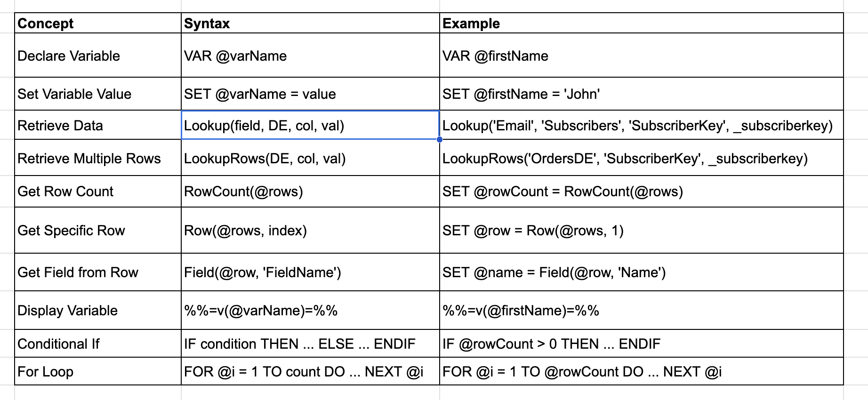
Task: Select the Display Variable cell
Action: pos(98,311)
